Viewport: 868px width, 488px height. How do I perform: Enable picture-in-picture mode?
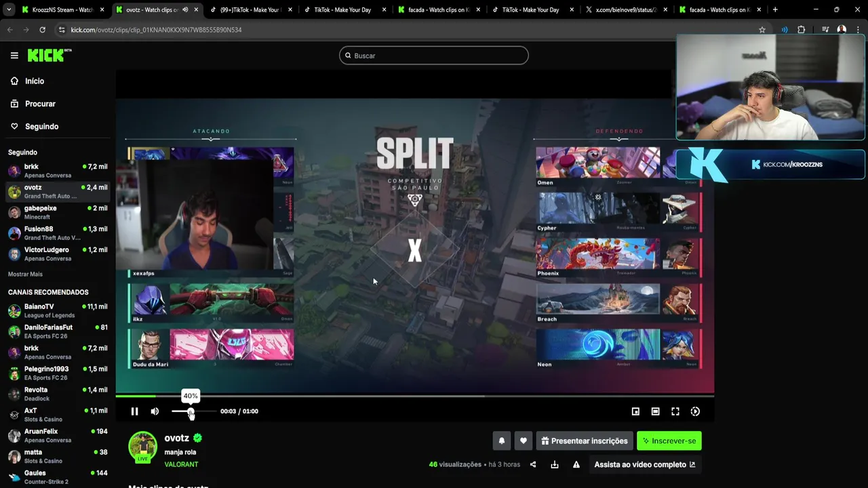635,411
